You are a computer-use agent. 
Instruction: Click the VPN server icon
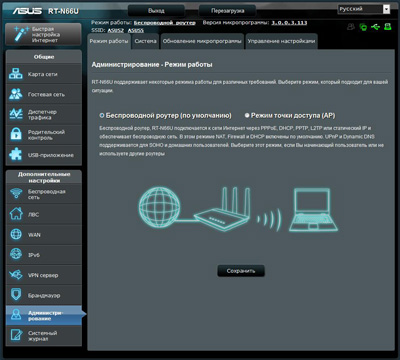pyautogui.click(x=16, y=275)
